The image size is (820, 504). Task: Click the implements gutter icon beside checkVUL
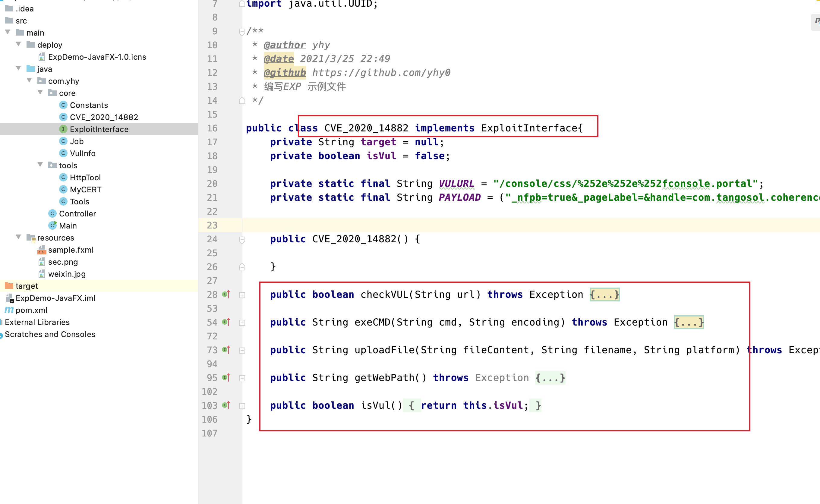pyautogui.click(x=226, y=294)
